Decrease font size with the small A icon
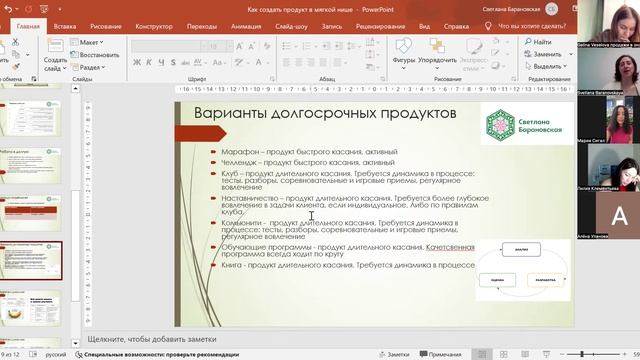 coord(251,46)
